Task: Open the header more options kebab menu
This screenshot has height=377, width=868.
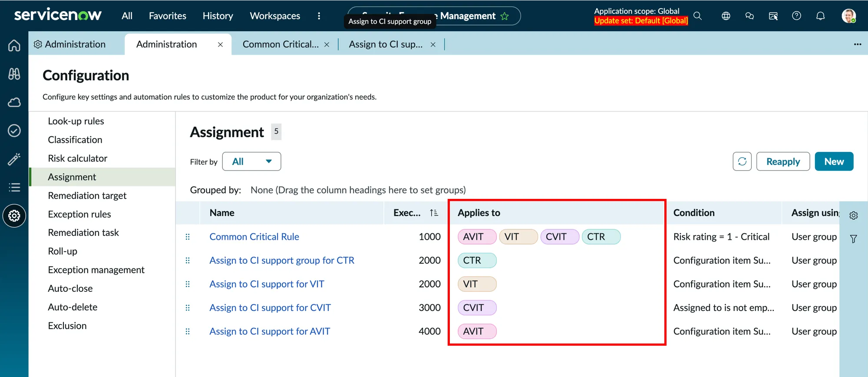Action: (319, 16)
